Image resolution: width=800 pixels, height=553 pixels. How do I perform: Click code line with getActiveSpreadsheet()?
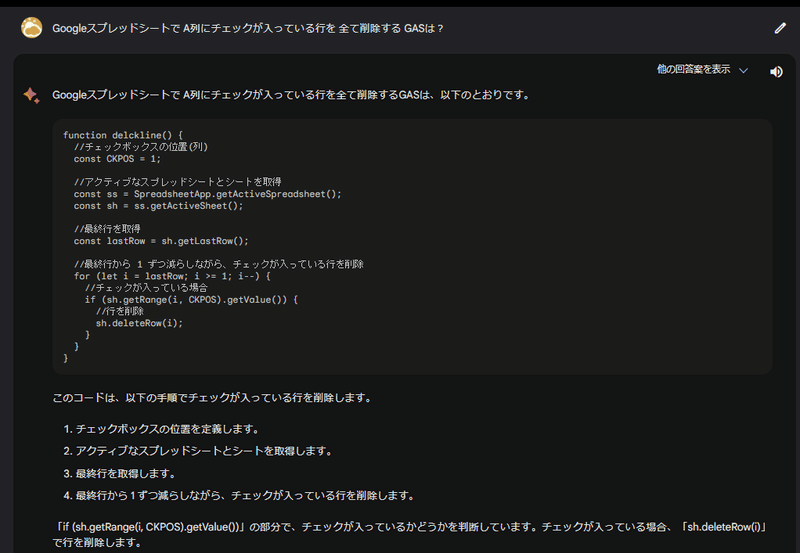208,194
